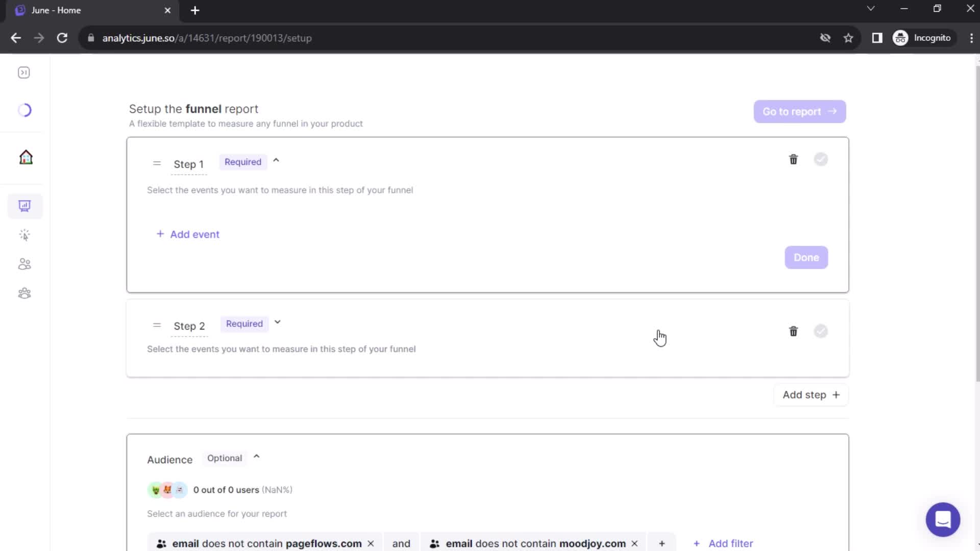Remove pageflows.com email filter
Viewport: 980px width, 551px height.
372,543
